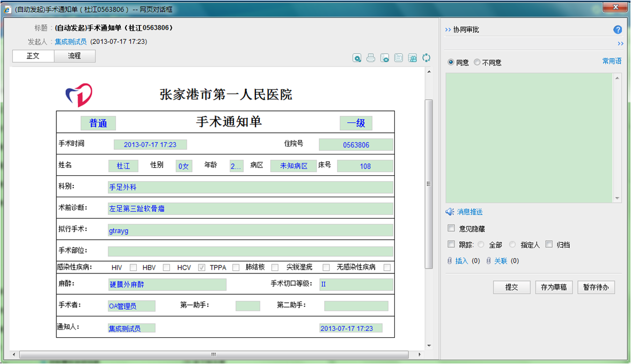Image resolution: width=631 pixels, height=364 pixels.
Task: Select the 正文 tab
Action: [33, 56]
